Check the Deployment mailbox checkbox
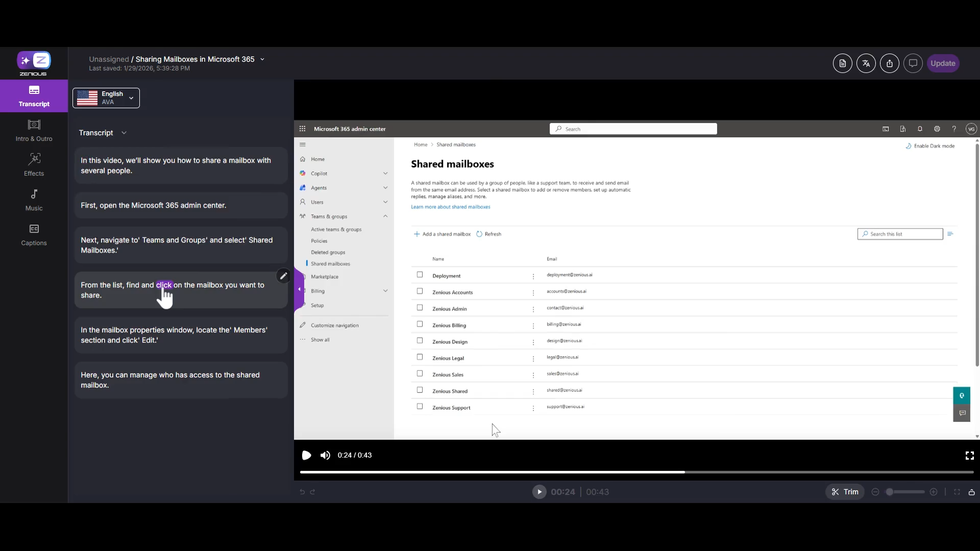 420,274
